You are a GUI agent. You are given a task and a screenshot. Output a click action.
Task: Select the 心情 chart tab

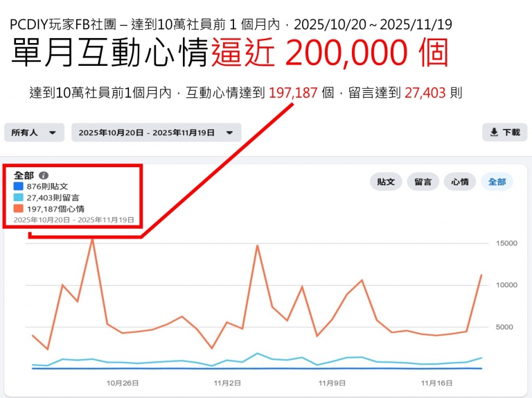pos(459,182)
